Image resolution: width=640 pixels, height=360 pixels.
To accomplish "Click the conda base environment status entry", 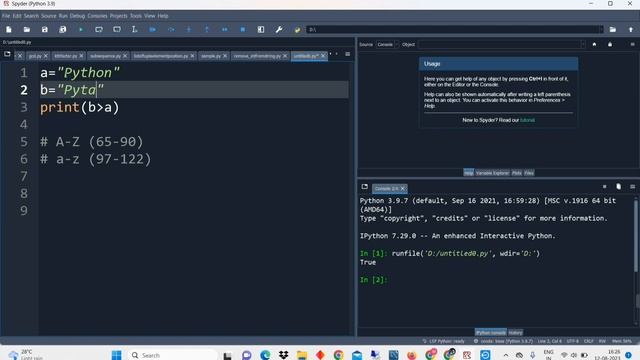I will 503,341.
